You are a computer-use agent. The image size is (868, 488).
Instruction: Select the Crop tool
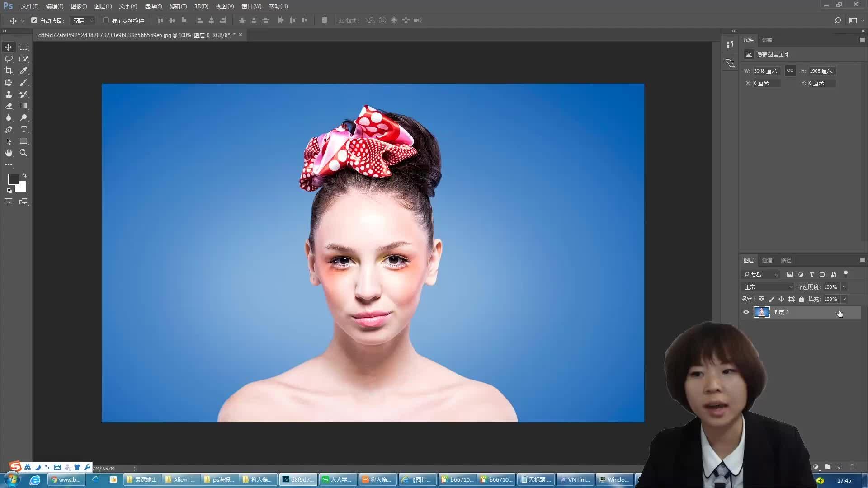point(9,70)
